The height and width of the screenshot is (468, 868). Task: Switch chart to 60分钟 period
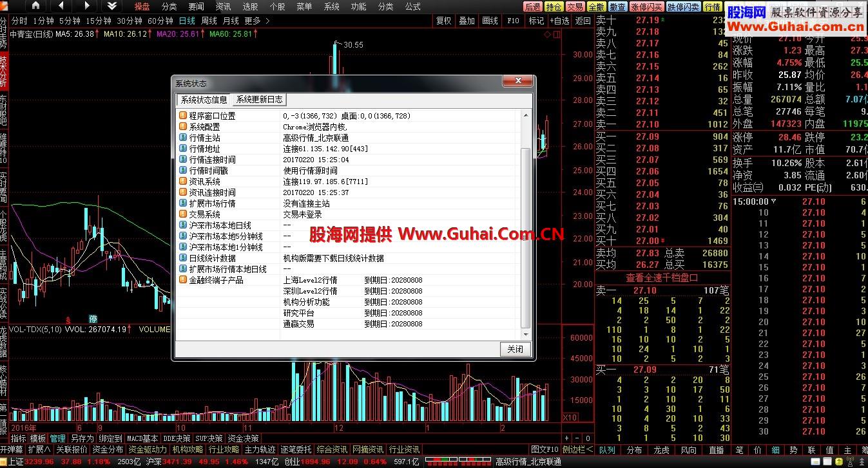pos(160,21)
